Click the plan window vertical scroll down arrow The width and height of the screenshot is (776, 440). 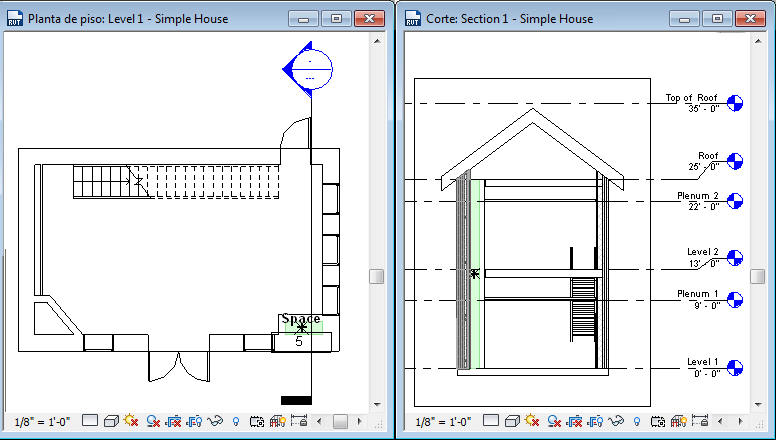[x=377, y=404]
